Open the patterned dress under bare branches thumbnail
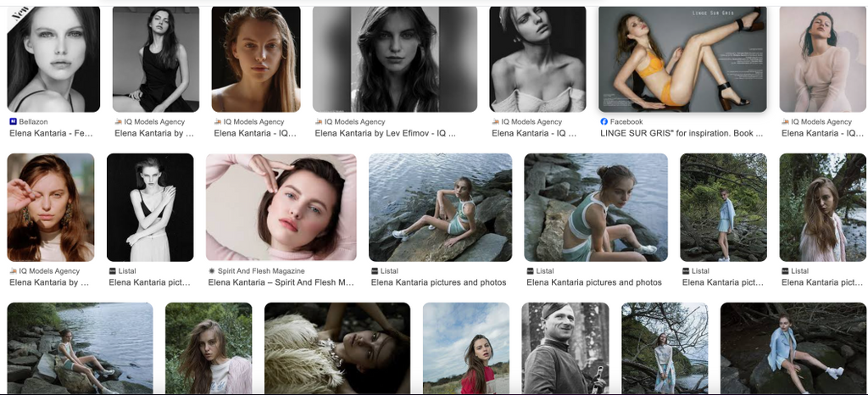The image size is (868, 395). [x=665, y=348]
